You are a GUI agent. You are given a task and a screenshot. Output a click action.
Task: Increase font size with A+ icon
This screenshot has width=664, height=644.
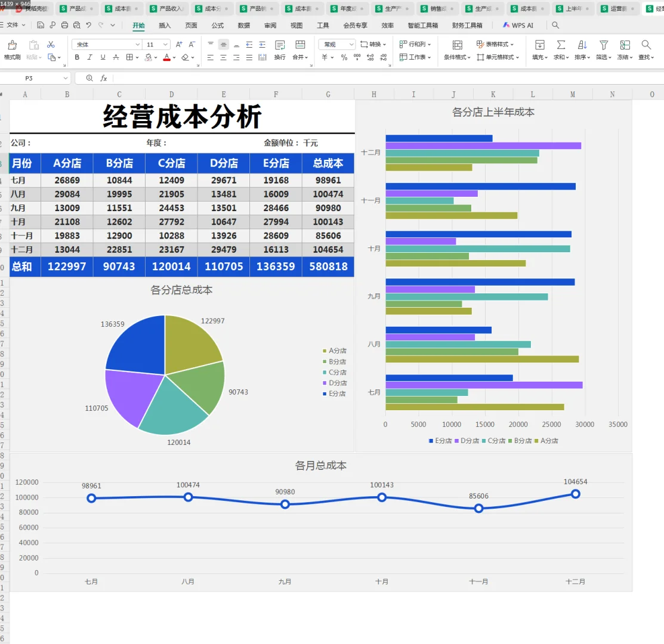click(179, 45)
